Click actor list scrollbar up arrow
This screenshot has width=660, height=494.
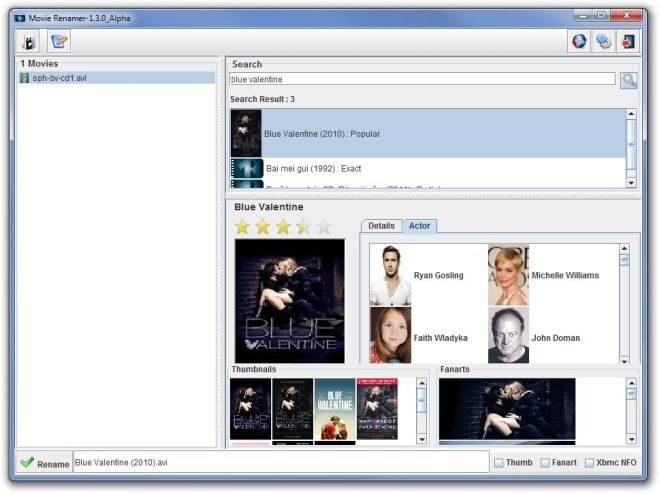point(624,249)
